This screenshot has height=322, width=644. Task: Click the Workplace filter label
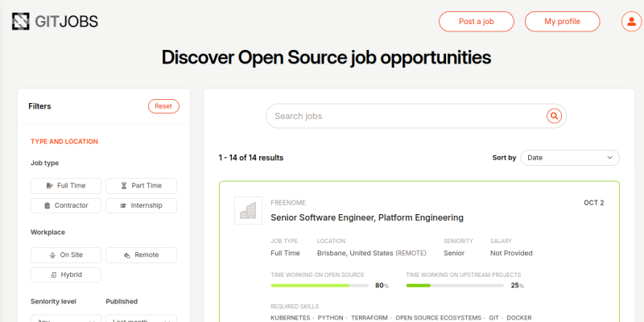pyautogui.click(x=47, y=233)
